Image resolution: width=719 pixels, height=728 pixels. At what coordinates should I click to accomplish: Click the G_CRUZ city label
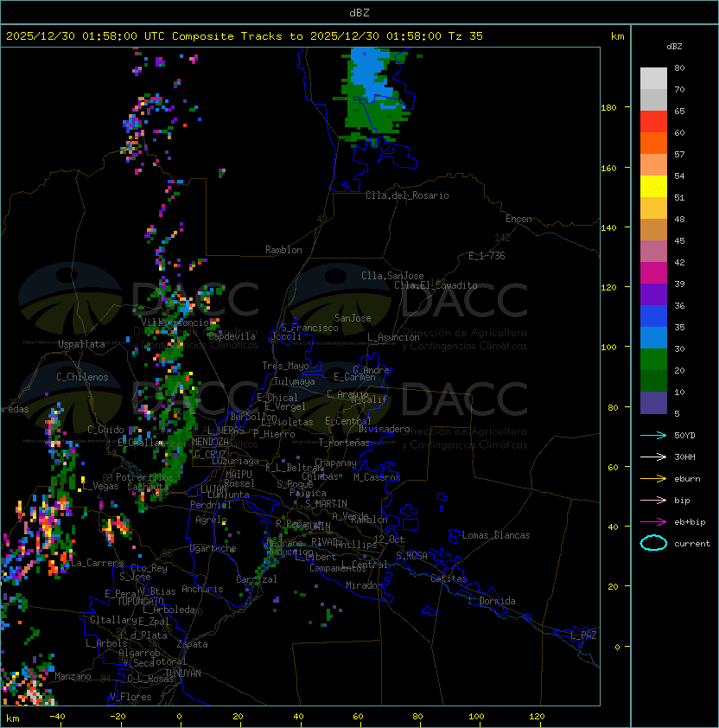point(210,454)
